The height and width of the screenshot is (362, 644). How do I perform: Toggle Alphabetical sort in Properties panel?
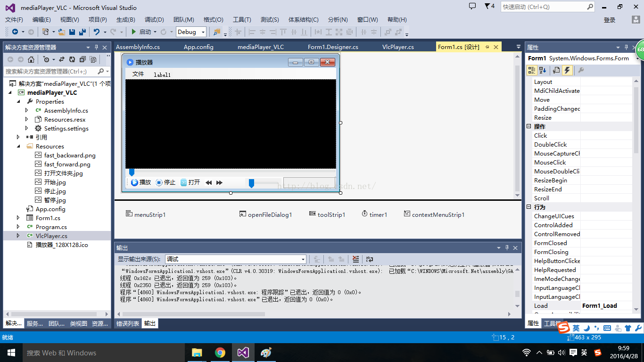tap(543, 70)
